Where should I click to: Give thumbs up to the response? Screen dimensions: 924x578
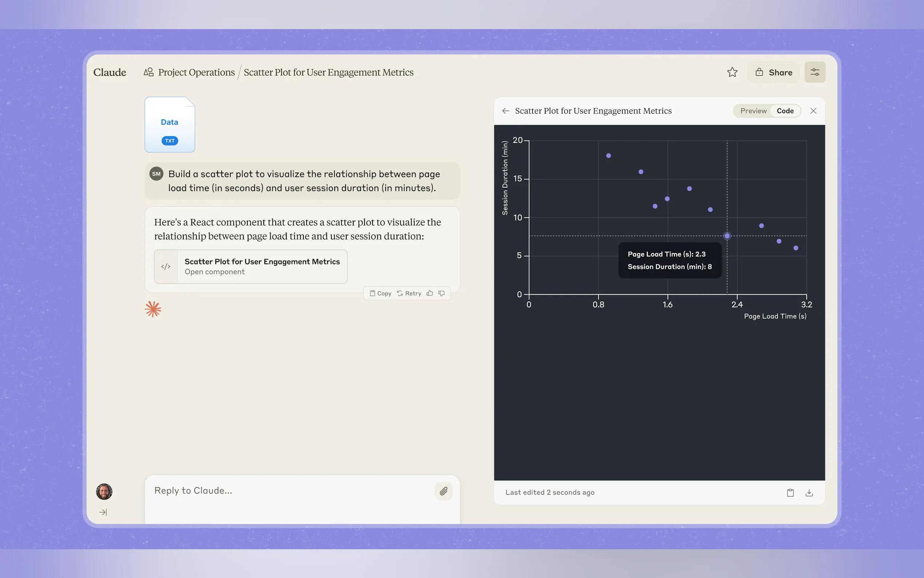430,293
